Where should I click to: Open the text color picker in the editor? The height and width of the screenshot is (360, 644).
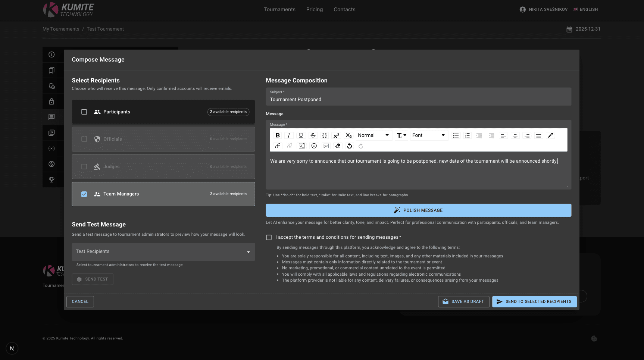tap(551, 135)
